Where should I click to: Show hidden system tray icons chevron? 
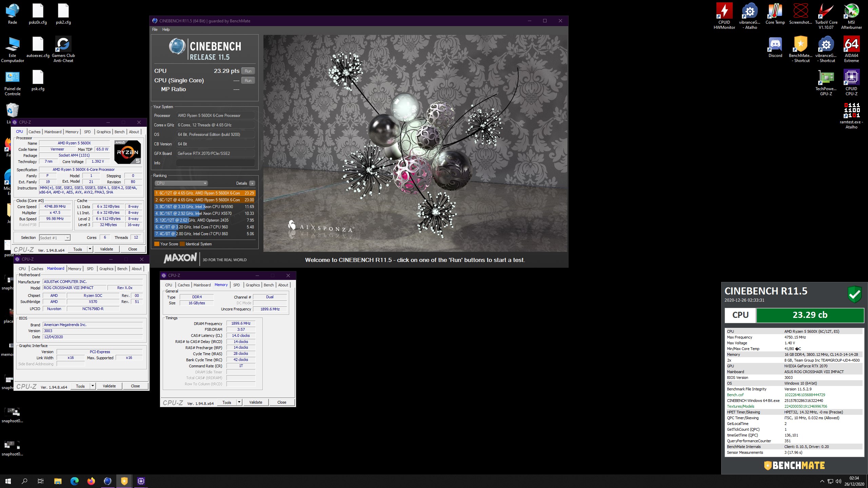(x=822, y=481)
